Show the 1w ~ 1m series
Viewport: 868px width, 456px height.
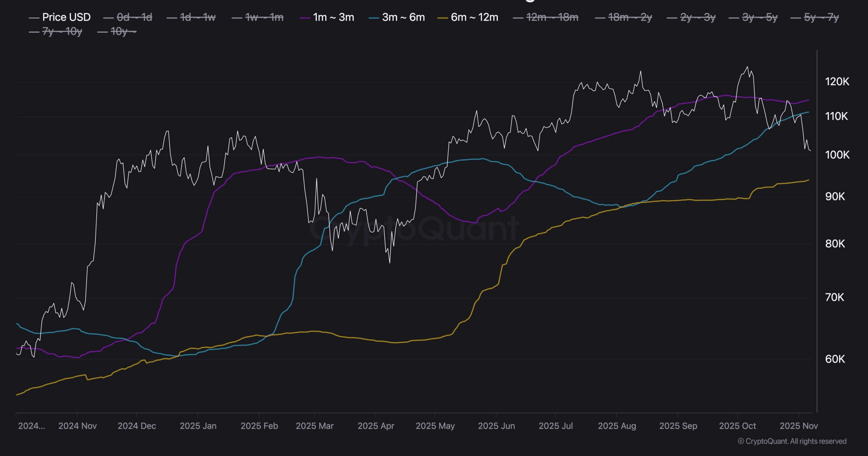tap(264, 17)
